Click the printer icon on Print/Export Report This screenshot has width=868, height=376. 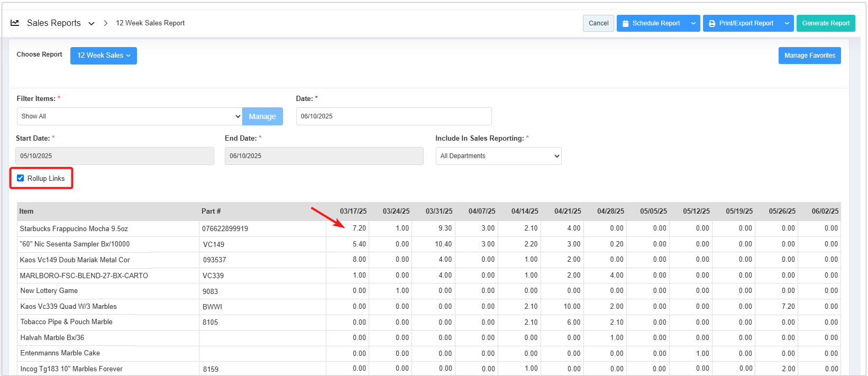point(712,23)
